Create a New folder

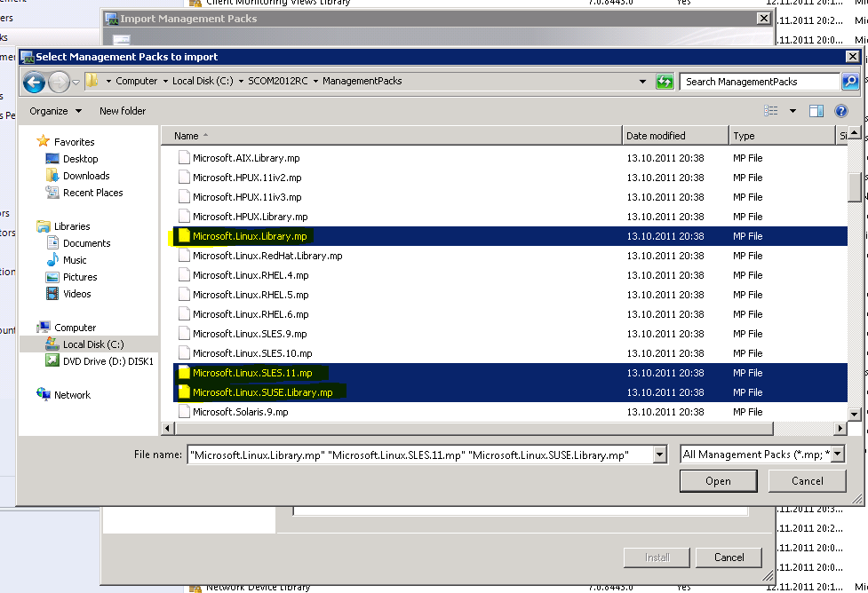[x=123, y=111]
